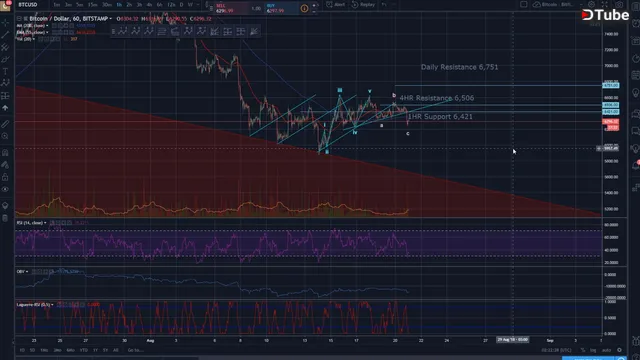Screen dimensions: 640x360
Task: Click the 4HR Resistance 6,506 label
Action: click(437, 98)
